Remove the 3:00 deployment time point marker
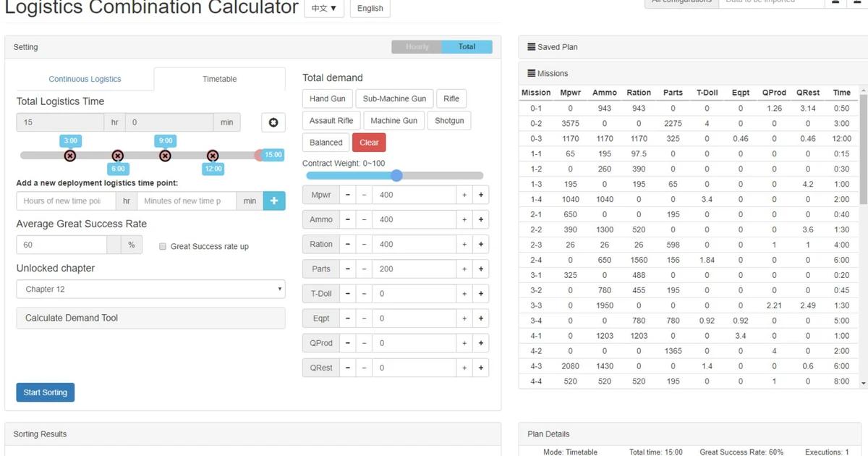Image resolution: width=868 pixels, height=456 pixels. pos(70,156)
